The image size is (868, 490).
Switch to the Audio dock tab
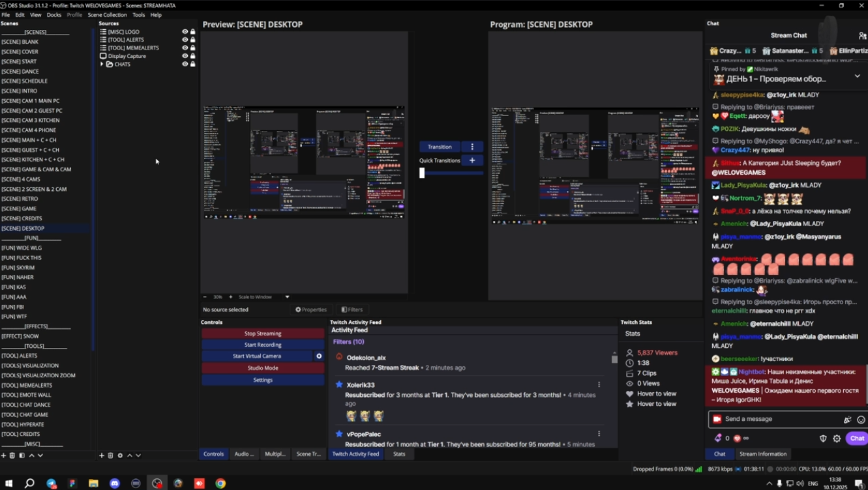coord(244,454)
